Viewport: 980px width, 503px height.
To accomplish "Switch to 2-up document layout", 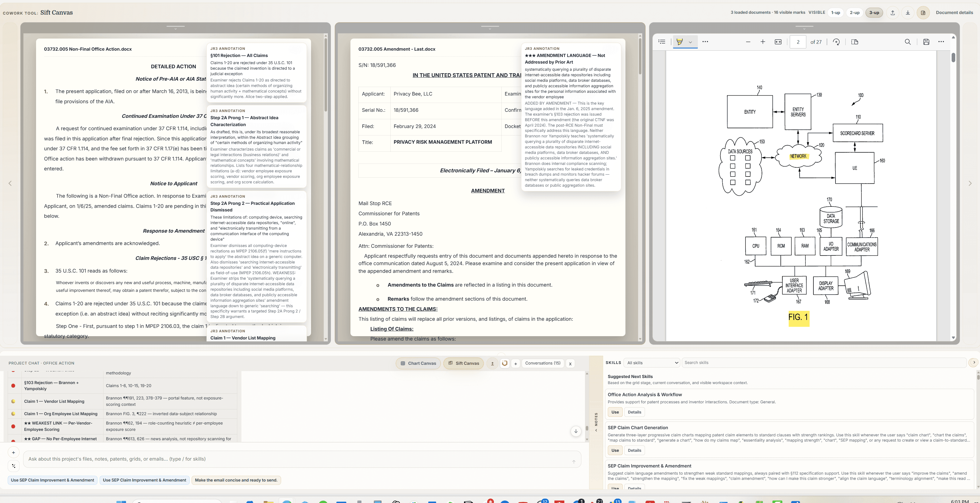I will [x=854, y=13].
